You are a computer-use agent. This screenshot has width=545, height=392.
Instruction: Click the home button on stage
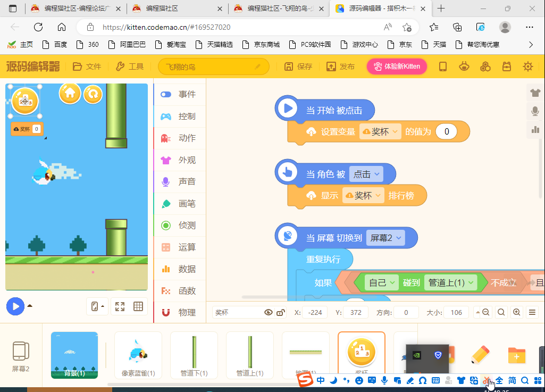(70, 93)
